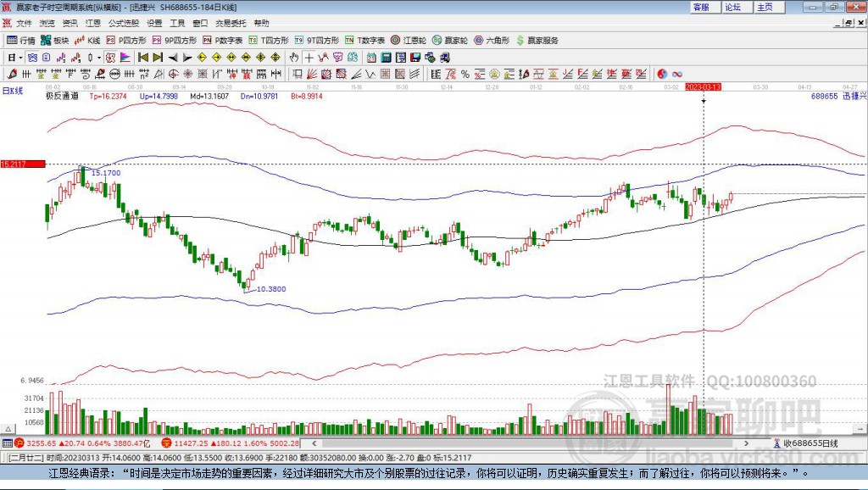The height and width of the screenshot is (490, 868).
Task: Click the scroll right arrow on chart scrollbar
Action: (x=746, y=443)
